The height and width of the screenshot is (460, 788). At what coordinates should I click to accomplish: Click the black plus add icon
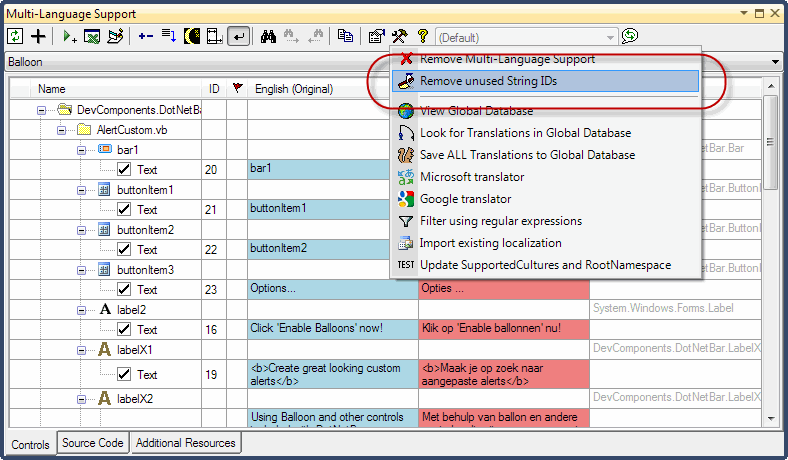[39, 36]
